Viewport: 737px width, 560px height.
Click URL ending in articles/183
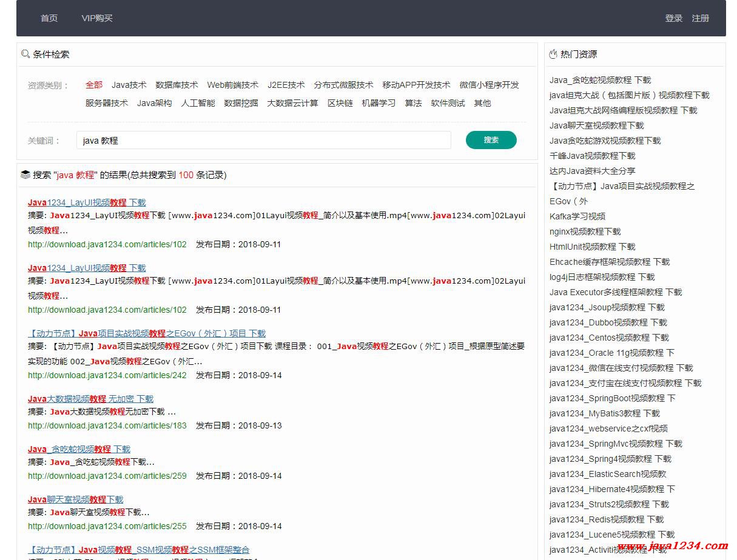tap(107, 425)
